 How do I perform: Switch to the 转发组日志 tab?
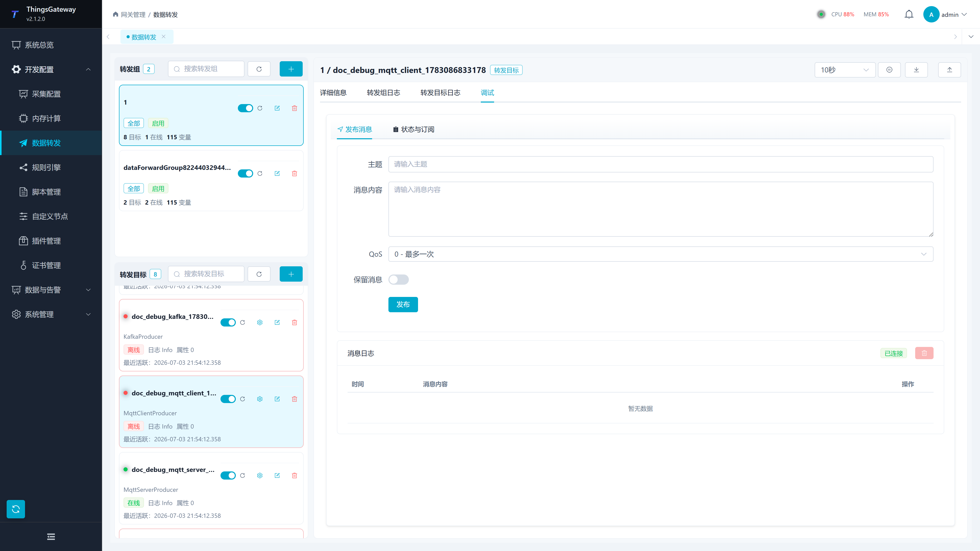click(x=383, y=92)
